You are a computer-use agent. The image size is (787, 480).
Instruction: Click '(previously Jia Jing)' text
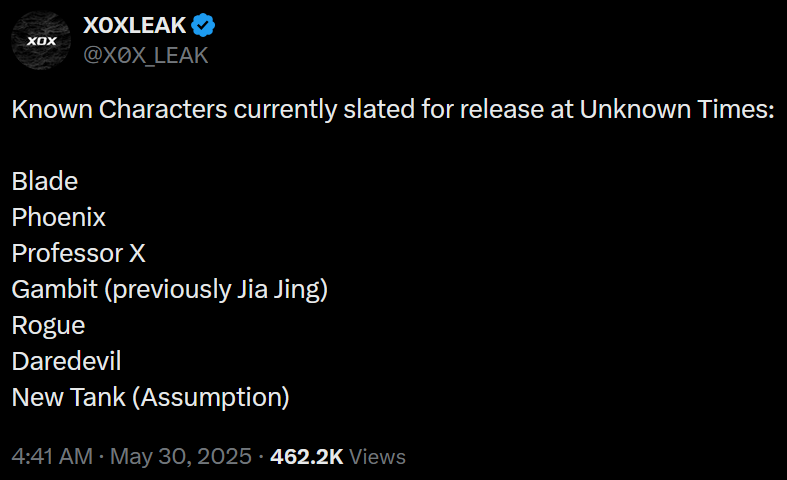point(216,290)
